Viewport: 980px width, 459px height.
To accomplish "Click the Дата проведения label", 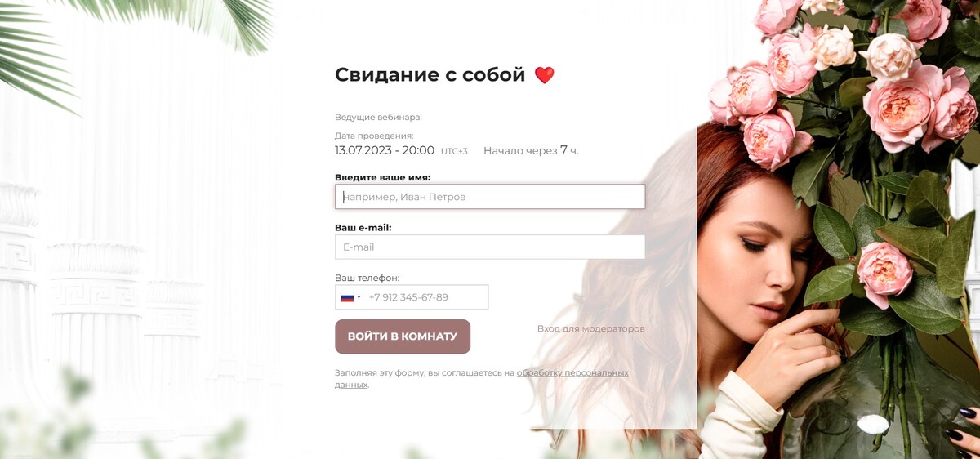I will point(374,136).
